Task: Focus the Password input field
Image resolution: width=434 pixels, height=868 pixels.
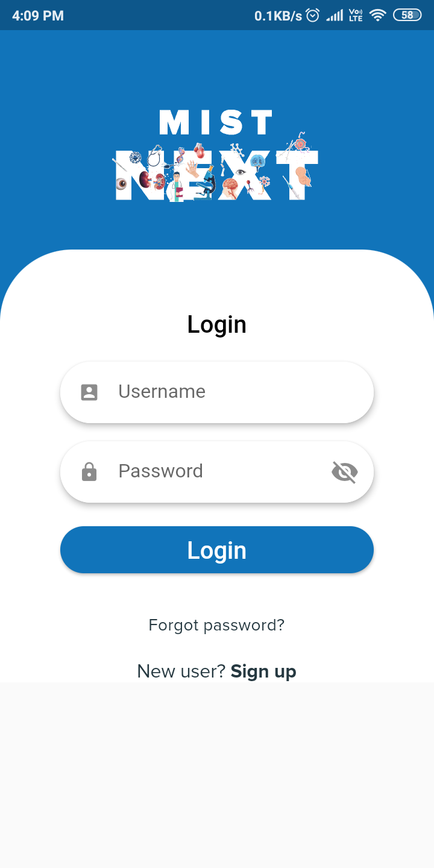Action: point(217,472)
